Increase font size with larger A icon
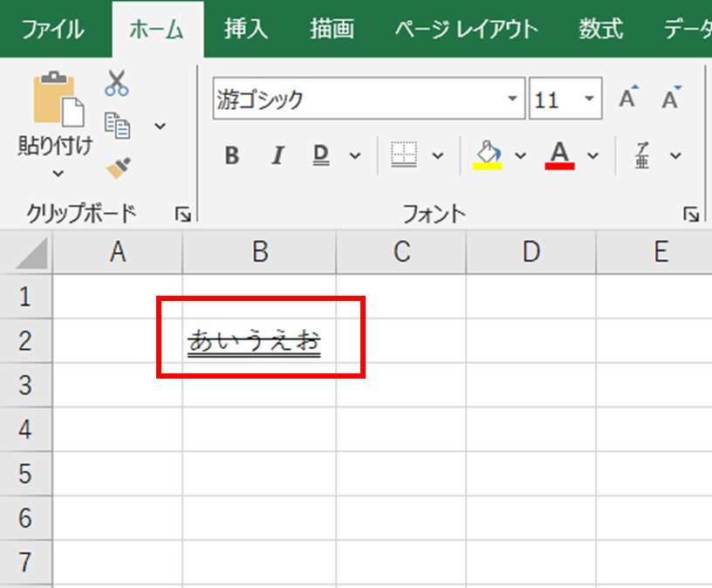 (x=628, y=99)
